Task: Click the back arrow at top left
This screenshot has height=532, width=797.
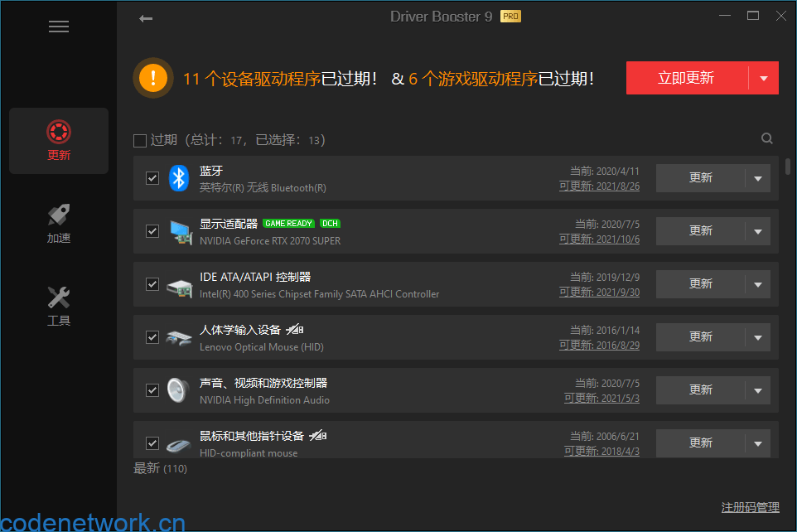Action: (x=146, y=17)
